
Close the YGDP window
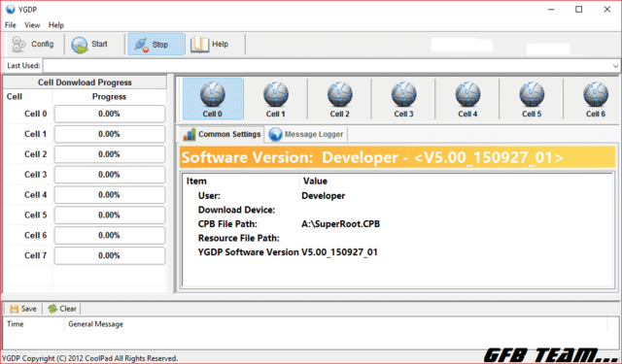coord(606,9)
